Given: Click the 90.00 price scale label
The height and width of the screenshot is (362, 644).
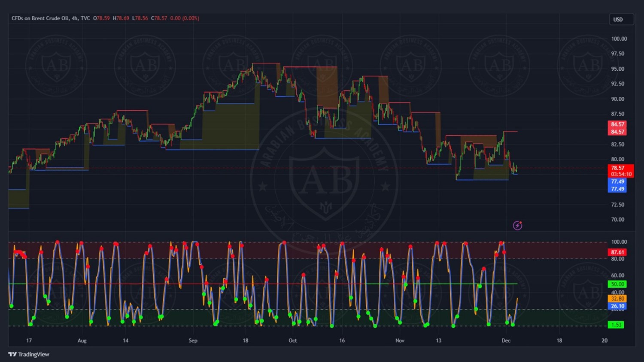Looking at the screenshot, I should (x=617, y=99).
